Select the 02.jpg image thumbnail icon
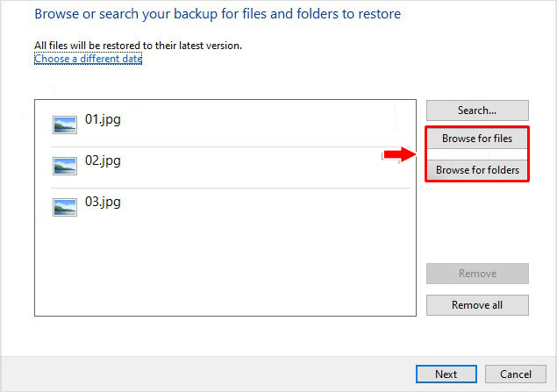The height and width of the screenshot is (392, 557). pos(65,166)
